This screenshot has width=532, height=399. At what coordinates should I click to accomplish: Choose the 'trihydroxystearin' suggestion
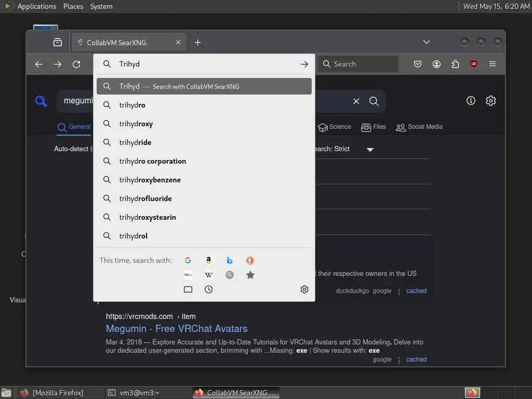coord(204,217)
